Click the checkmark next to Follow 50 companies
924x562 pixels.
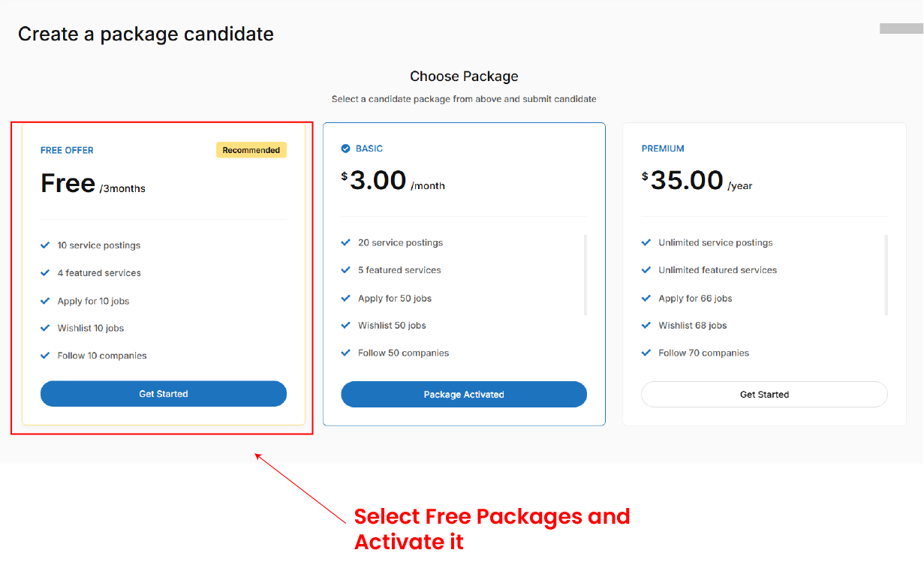(x=345, y=353)
